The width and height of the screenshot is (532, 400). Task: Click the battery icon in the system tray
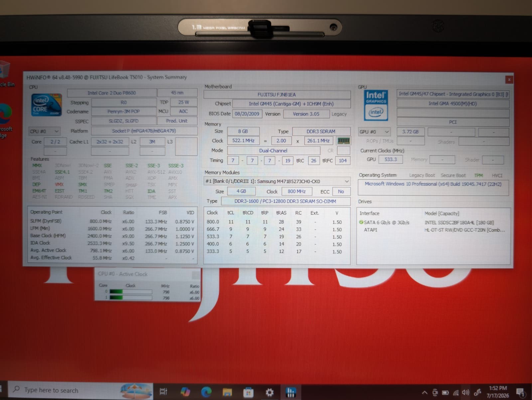(445, 393)
